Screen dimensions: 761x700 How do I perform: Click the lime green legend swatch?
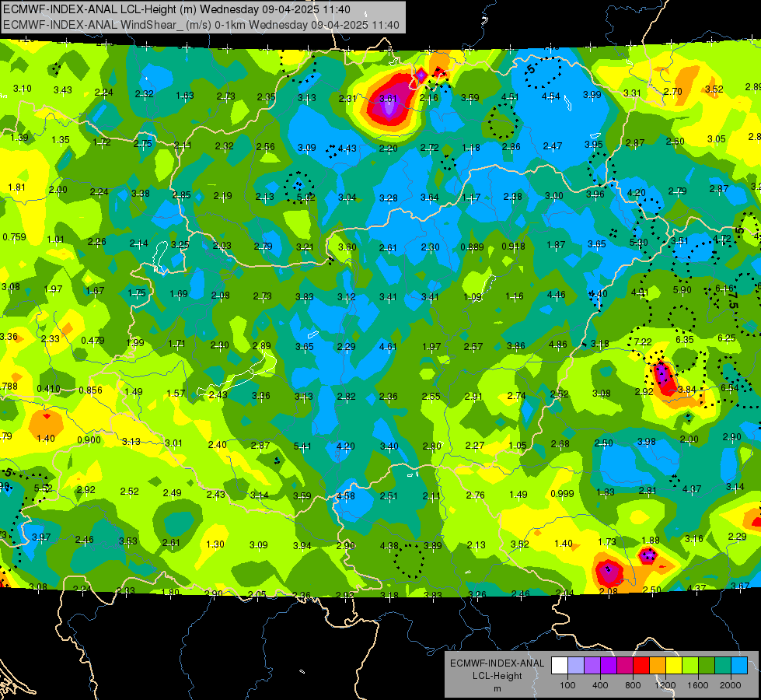[x=690, y=666]
